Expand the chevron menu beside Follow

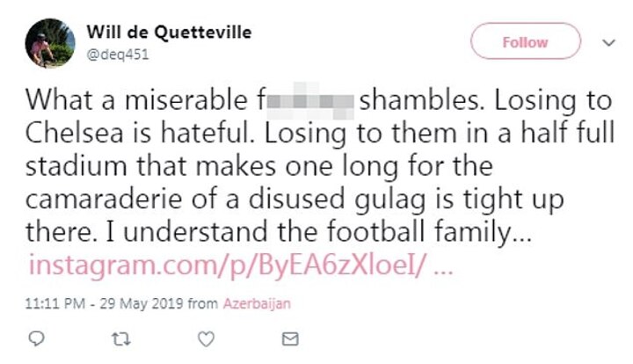tap(608, 41)
